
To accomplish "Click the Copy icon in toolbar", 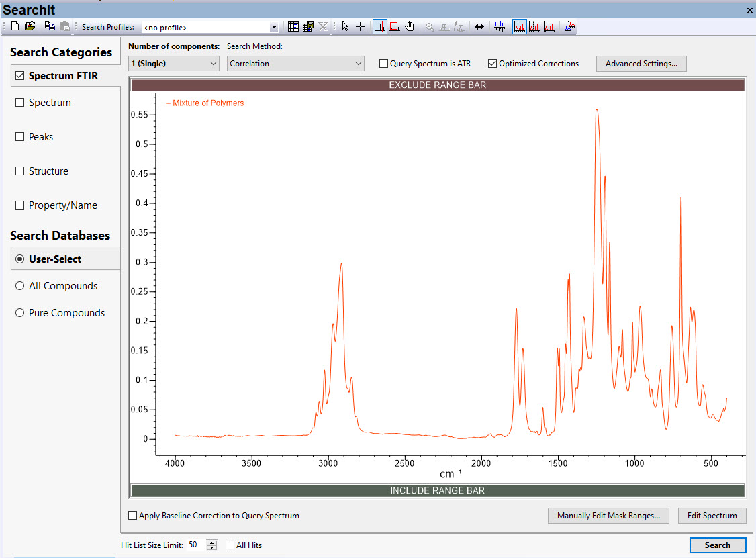I will [x=50, y=27].
